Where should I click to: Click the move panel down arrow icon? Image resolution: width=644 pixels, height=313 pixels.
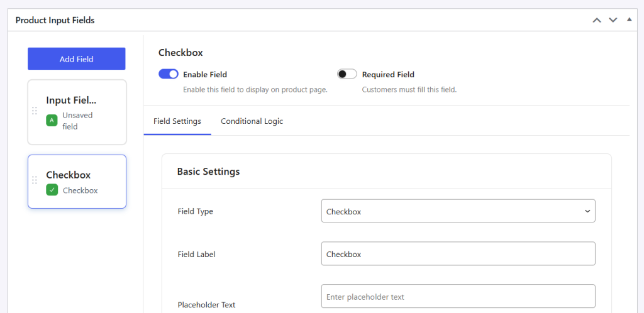(x=613, y=21)
